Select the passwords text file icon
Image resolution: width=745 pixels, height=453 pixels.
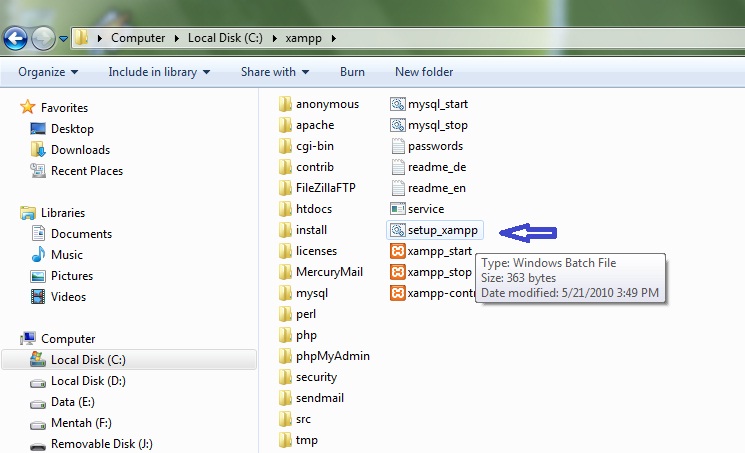398,145
